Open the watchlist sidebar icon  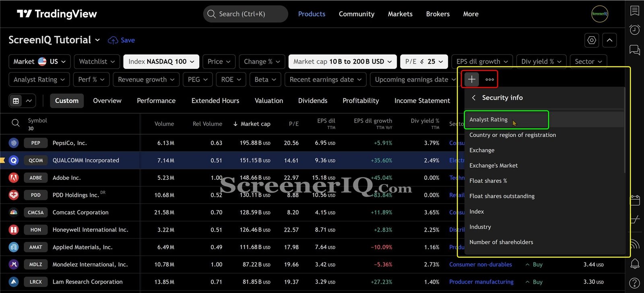[x=635, y=11]
